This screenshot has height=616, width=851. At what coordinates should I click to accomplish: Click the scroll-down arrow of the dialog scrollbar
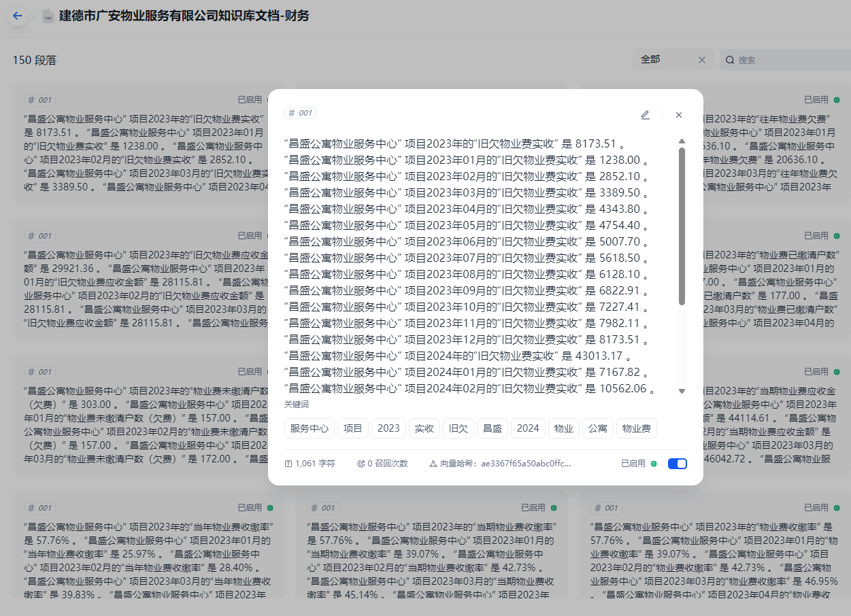[x=682, y=391]
